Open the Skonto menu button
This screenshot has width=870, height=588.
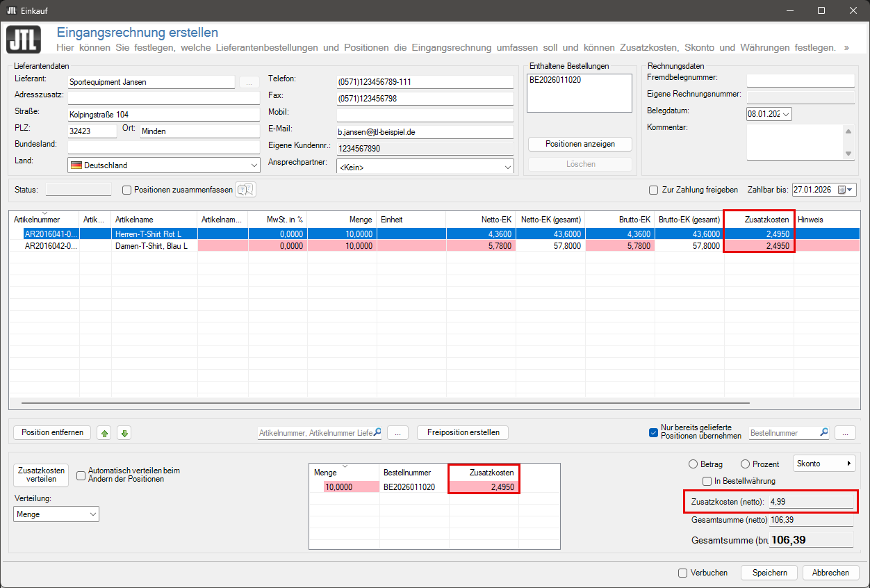coord(823,464)
